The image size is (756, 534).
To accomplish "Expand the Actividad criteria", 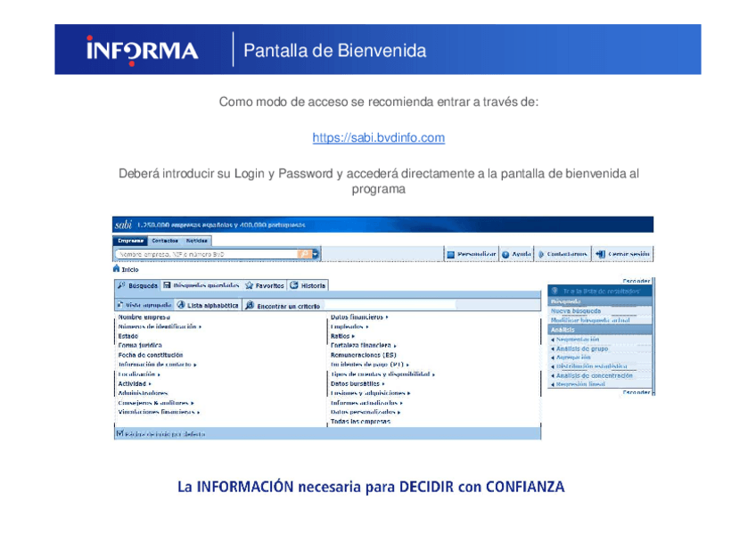I will (x=135, y=384).
